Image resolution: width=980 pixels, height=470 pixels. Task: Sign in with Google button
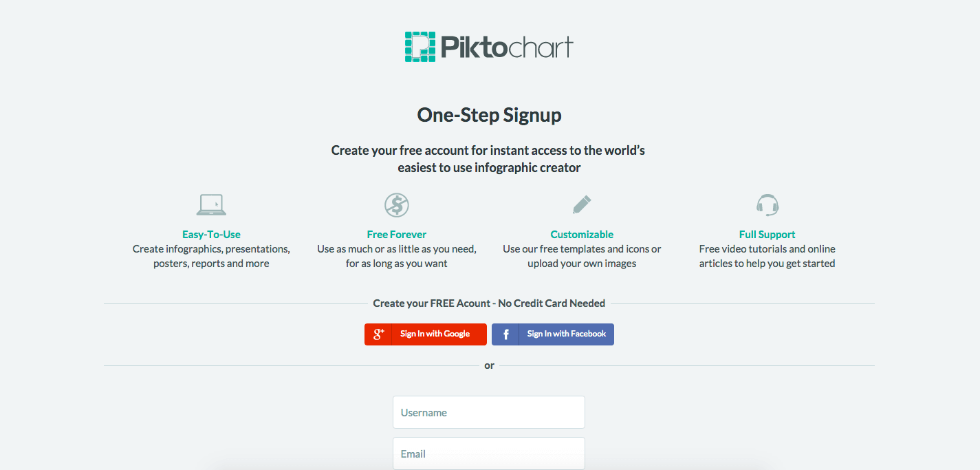coord(426,334)
